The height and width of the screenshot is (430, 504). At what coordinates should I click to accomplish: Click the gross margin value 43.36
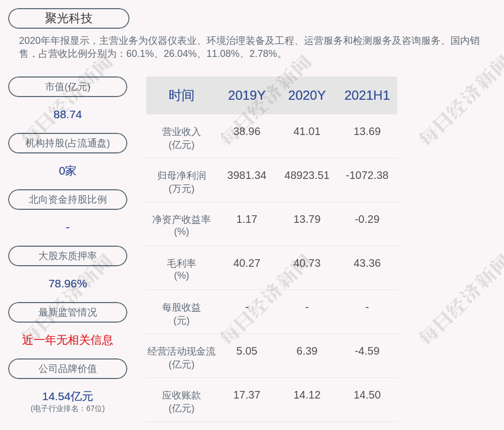[x=367, y=263]
